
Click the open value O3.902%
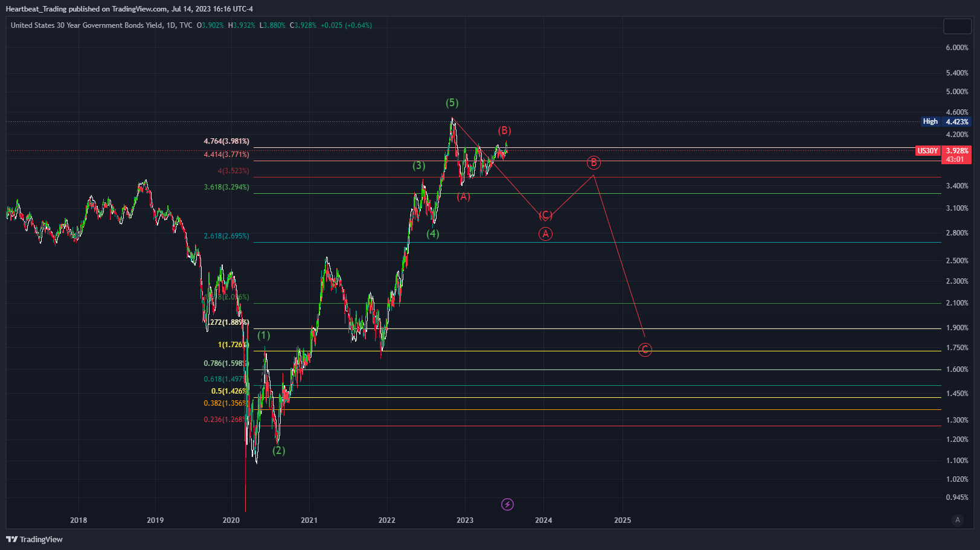click(210, 25)
